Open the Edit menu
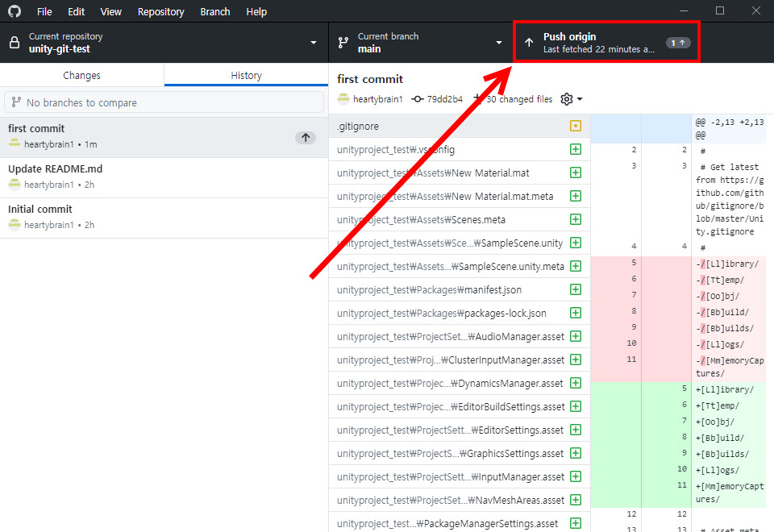 click(x=76, y=11)
